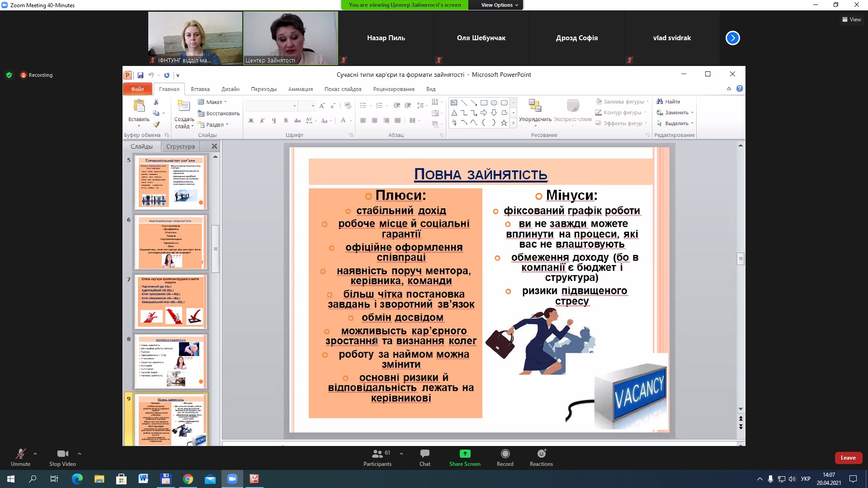This screenshot has height=488, width=868.
Task: Expand video options arrow next to Stop Video
Action: pos(80,454)
